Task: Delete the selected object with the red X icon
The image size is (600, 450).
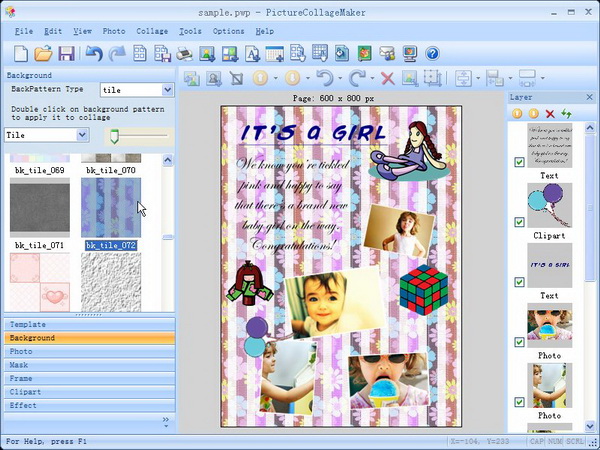Action: pos(387,78)
